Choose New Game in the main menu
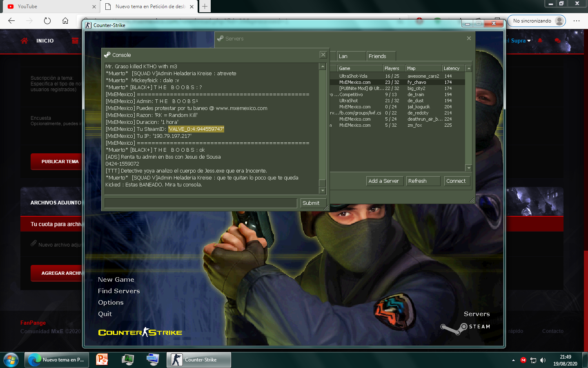Image resolution: width=588 pixels, height=368 pixels. pos(116,280)
